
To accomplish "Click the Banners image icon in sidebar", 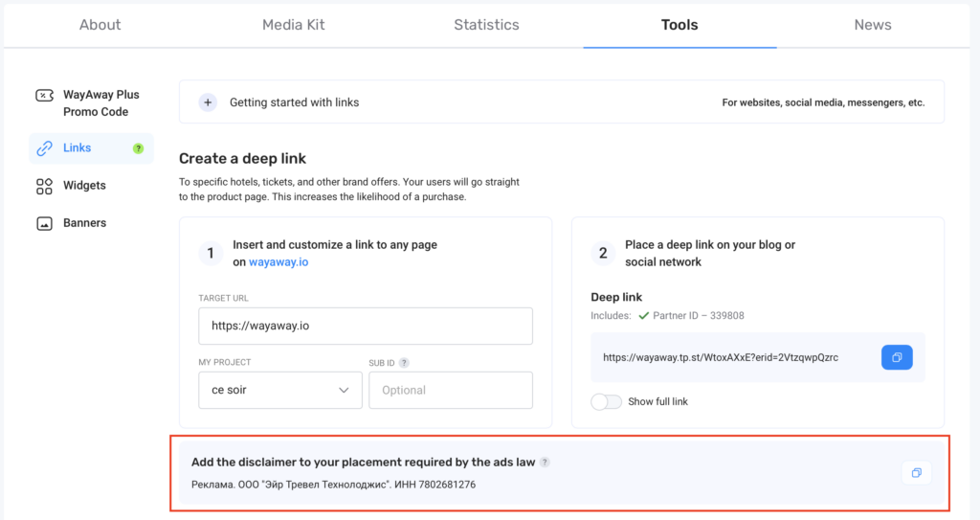I will pyautogui.click(x=44, y=223).
